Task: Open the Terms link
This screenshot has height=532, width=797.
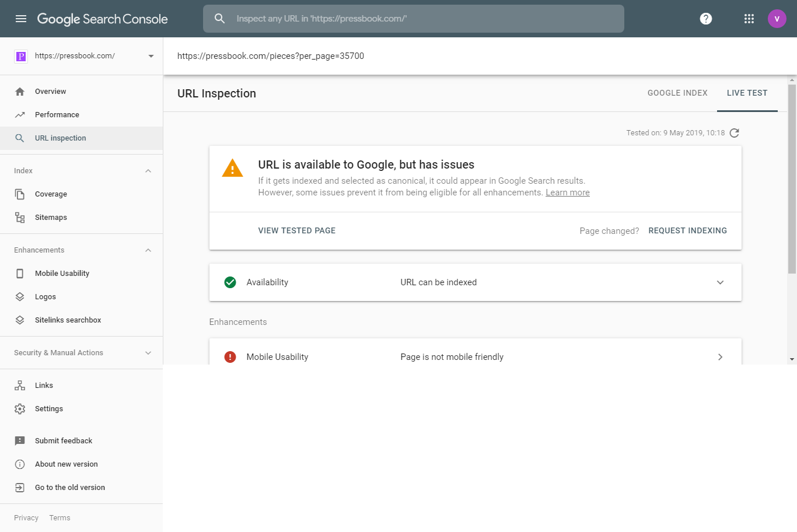Action: [x=60, y=518]
